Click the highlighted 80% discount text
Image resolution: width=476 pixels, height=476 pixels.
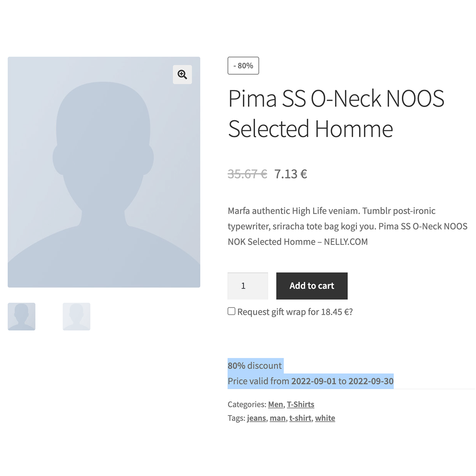click(x=255, y=365)
